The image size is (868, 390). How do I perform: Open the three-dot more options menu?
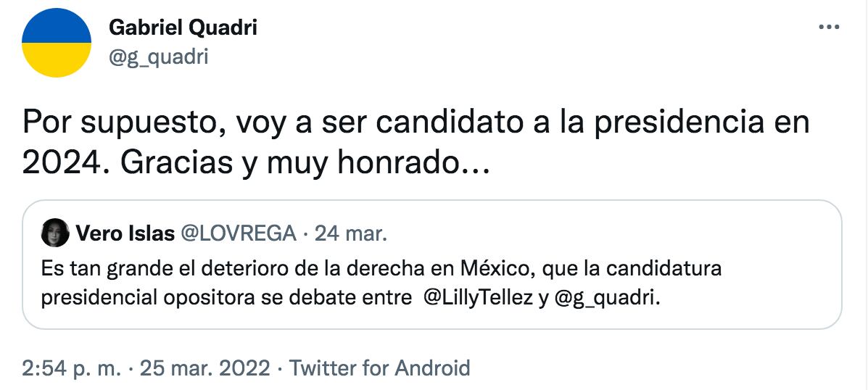click(x=828, y=27)
